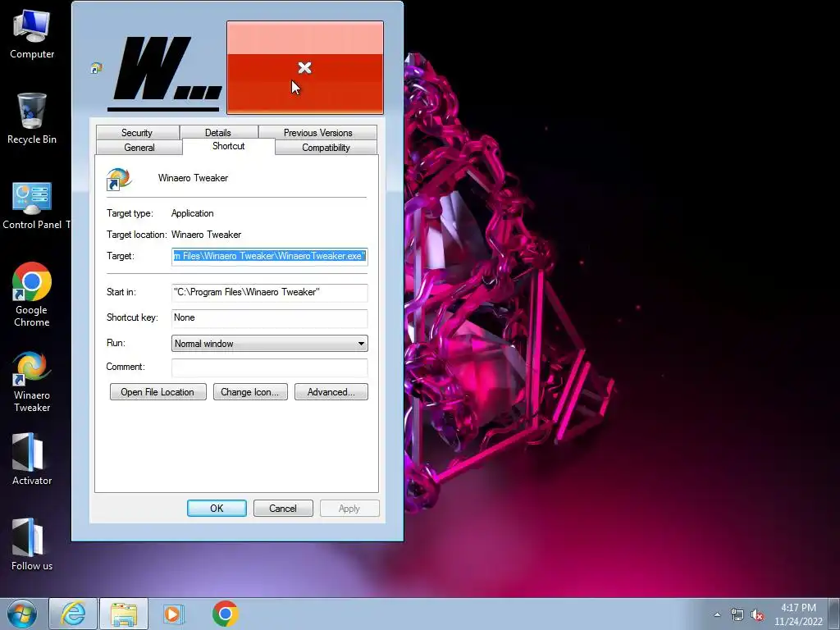The height and width of the screenshot is (630, 840).
Task: Launch Internet Explorer from the taskbar
Action: (73, 614)
